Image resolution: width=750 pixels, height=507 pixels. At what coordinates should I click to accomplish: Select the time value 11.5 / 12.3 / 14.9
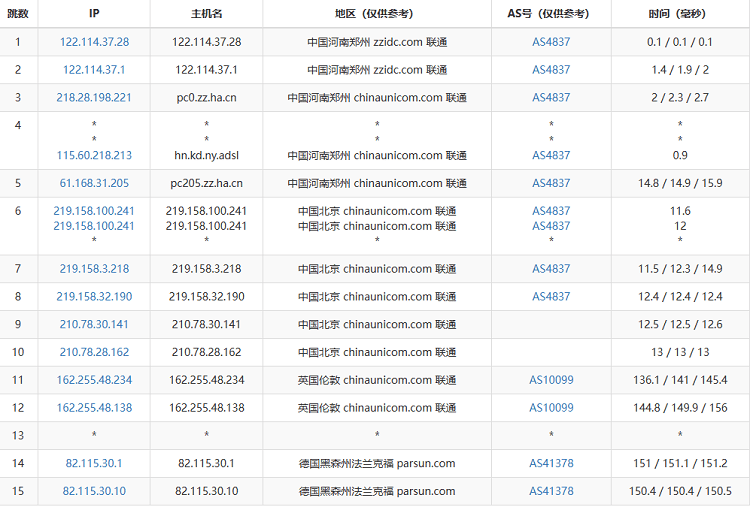tap(680, 269)
